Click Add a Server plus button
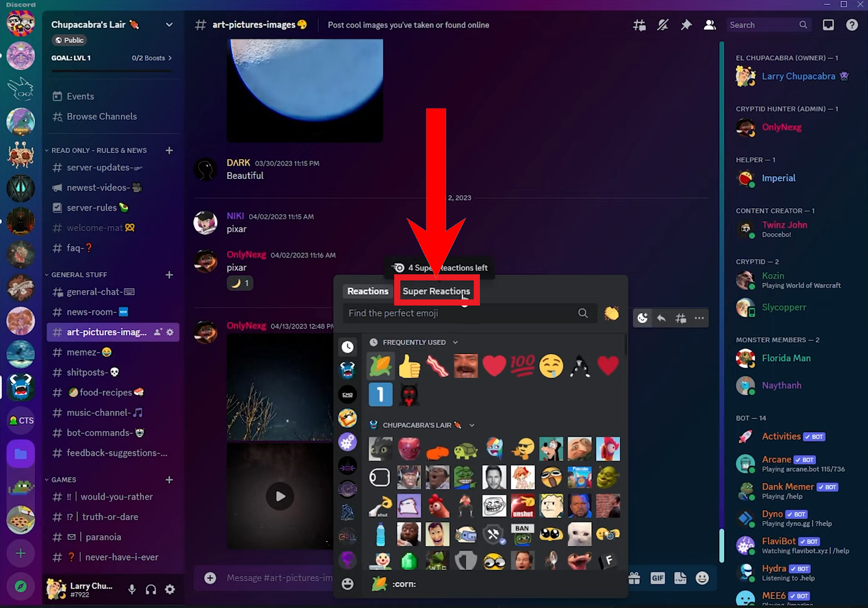This screenshot has height=608, width=868. [21, 554]
